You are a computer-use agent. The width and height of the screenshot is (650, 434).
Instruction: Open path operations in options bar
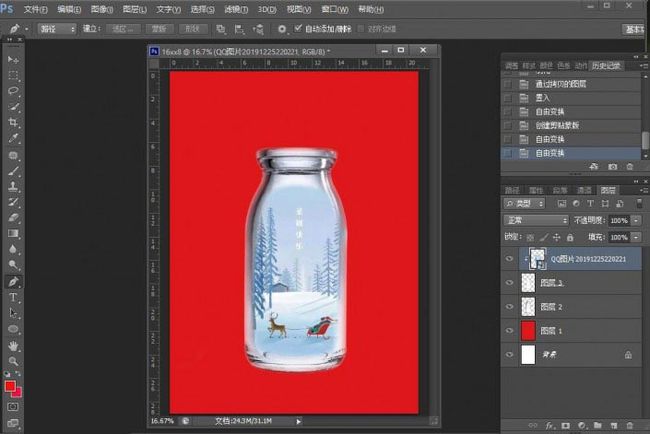(x=221, y=29)
